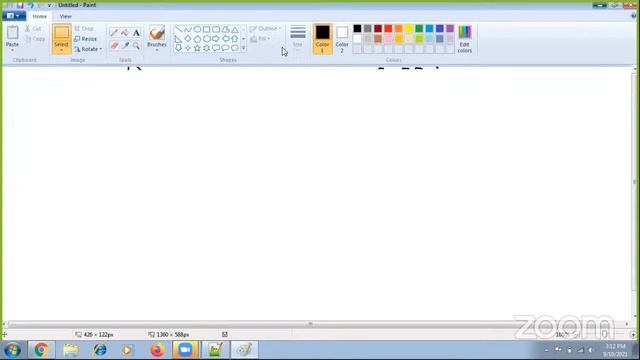Choose the Up arrow shape
The width and height of the screenshot is (640, 360).
pos(235,39)
